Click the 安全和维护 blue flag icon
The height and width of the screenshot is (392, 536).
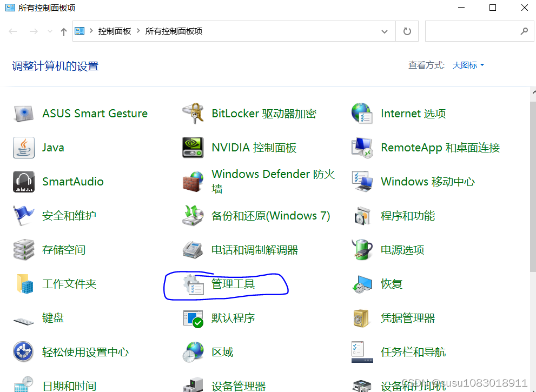[24, 216]
